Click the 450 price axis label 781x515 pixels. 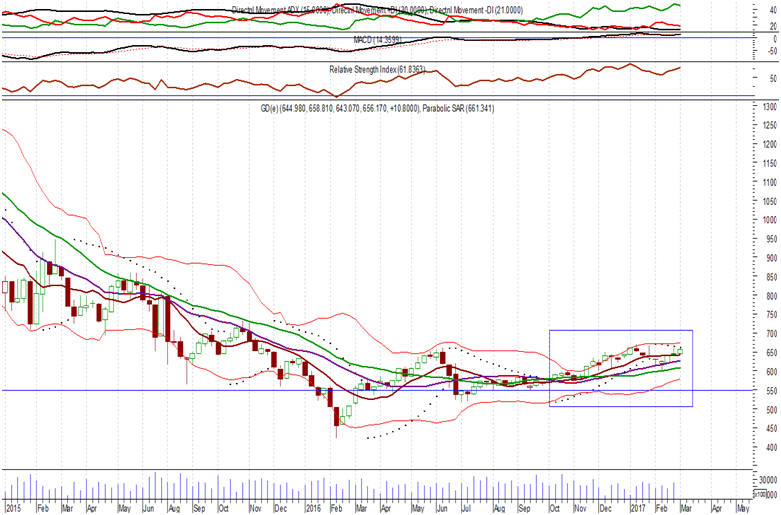[x=771, y=428]
